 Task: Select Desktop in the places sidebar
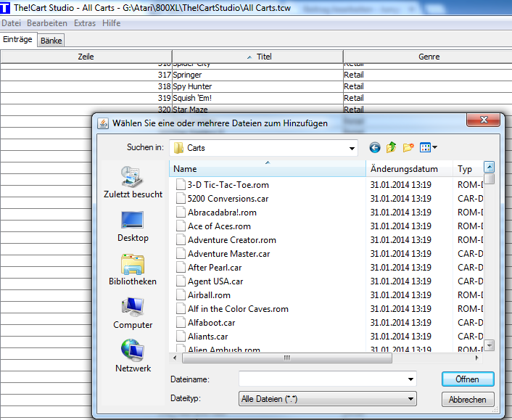point(133,226)
